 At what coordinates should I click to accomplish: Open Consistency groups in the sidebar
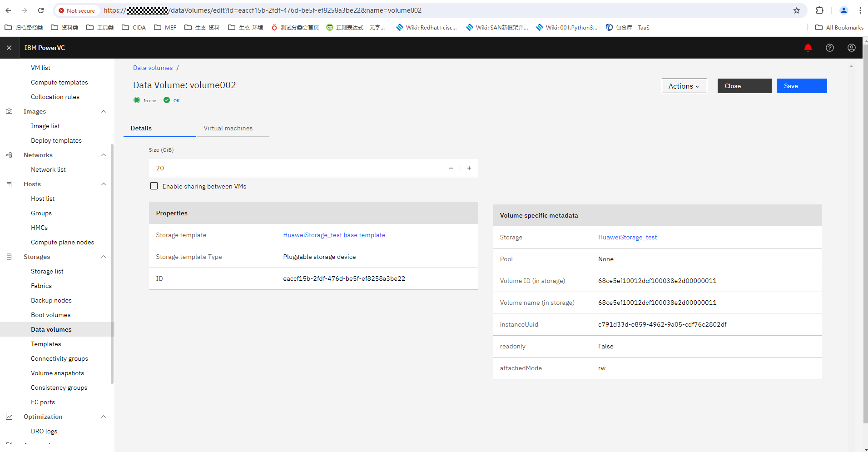click(59, 387)
